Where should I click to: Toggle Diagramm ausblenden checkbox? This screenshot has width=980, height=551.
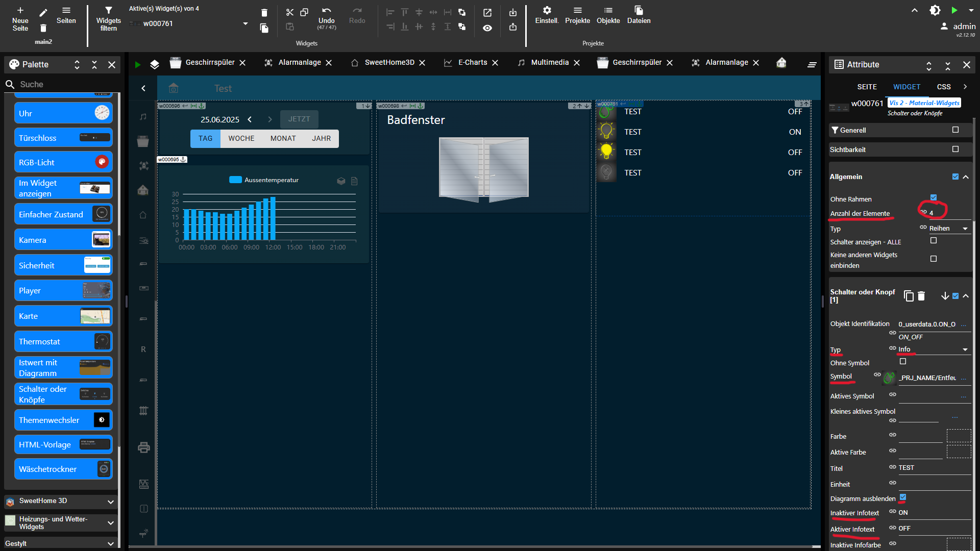pyautogui.click(x=903, y=497)
